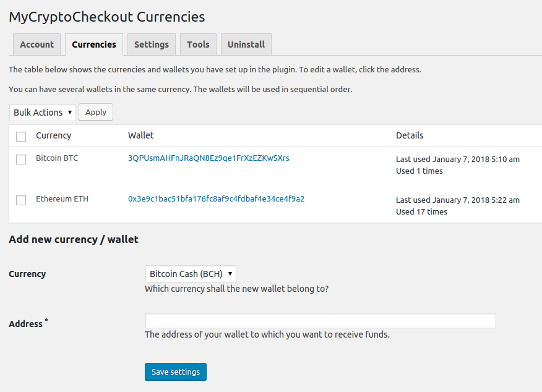Open the Account tab
This screenshot has width=542, height=392.
coord(37,45)
